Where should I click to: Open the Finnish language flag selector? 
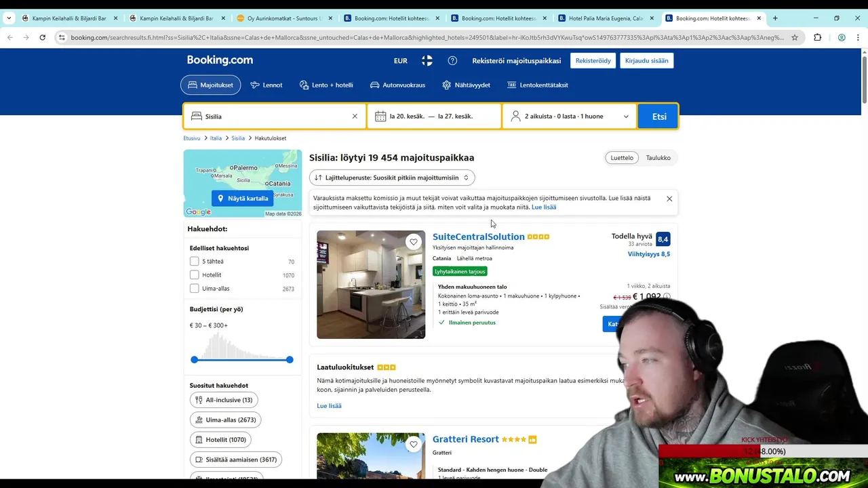click(x=427, y=60)
